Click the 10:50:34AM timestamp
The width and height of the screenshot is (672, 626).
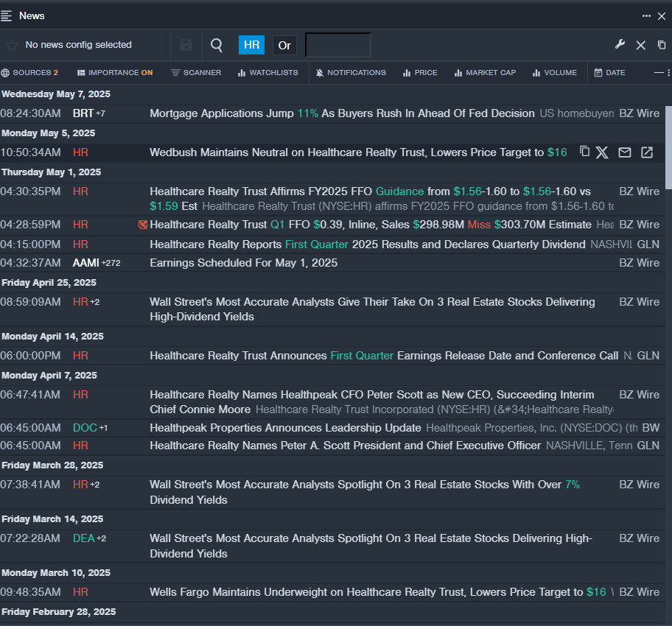(30, 152)
